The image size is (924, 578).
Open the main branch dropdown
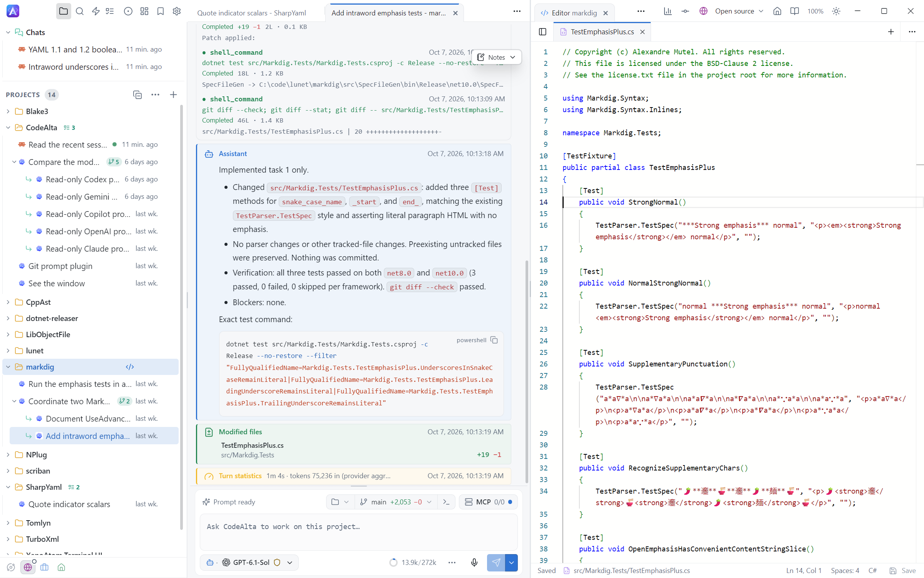[395, 502]
